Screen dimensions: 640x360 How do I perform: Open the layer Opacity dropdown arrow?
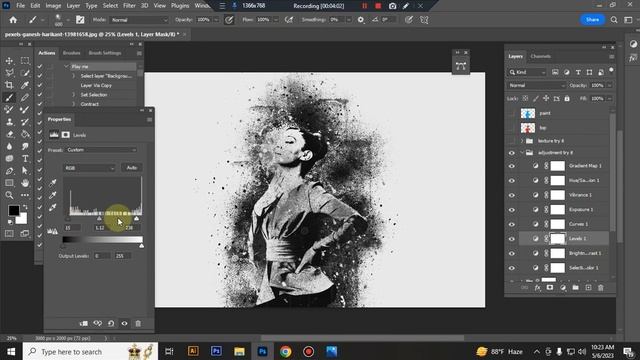(x=610, y=85)
